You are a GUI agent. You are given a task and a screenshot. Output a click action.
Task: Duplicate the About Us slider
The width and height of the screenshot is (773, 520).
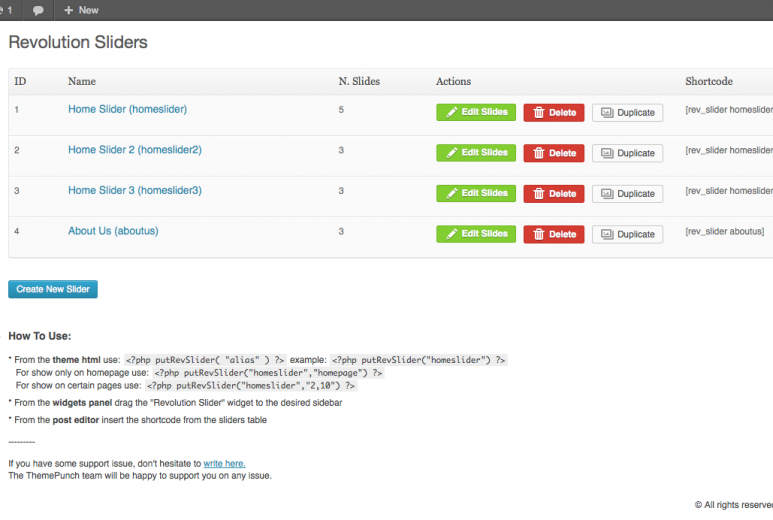click(x=627, y=234)
